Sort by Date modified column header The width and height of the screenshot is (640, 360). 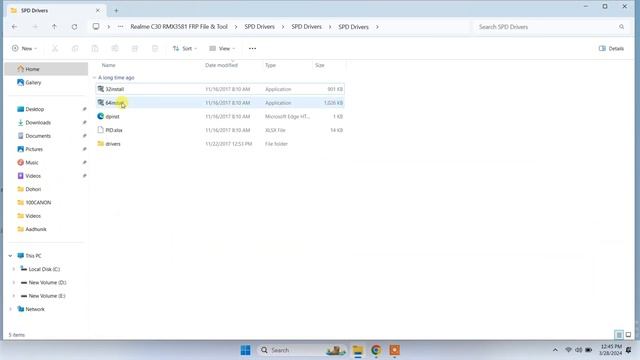point(221,65)
